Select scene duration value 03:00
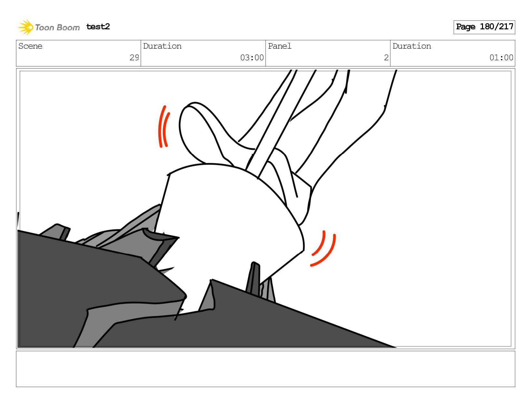This screenshot has height=411, width=532. 252,58
